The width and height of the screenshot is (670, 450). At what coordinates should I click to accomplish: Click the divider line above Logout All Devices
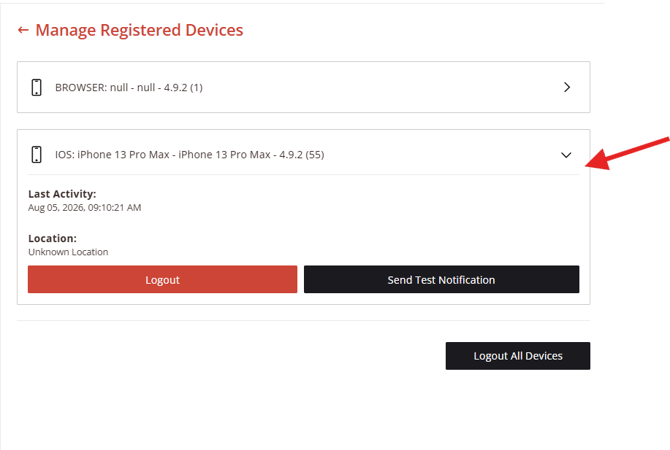(303, 320)
